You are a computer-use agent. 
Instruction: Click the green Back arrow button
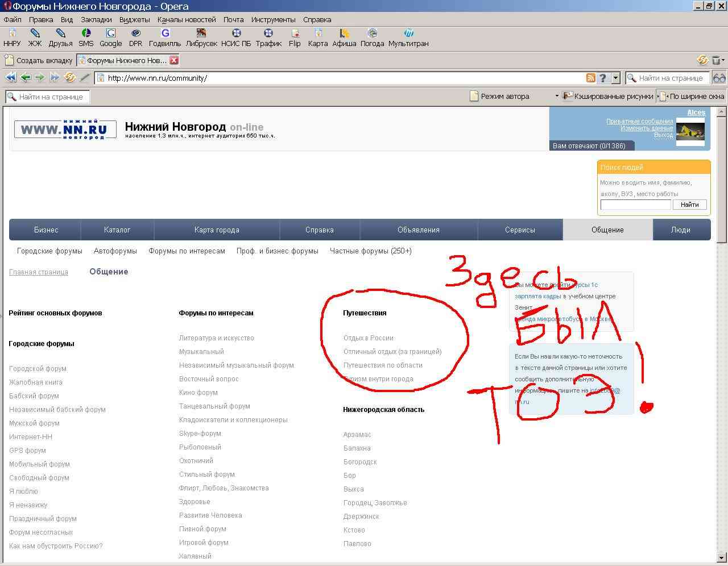pos(25,78)
